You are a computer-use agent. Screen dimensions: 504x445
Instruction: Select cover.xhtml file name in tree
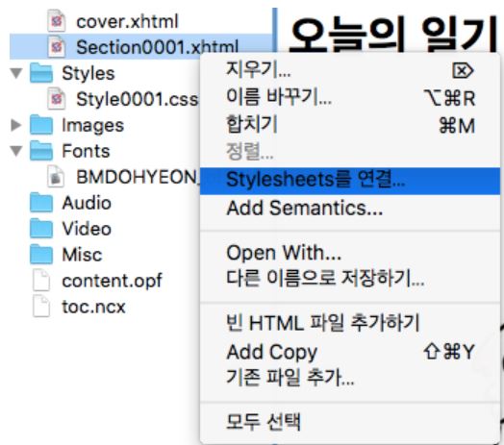click(127, 22)
